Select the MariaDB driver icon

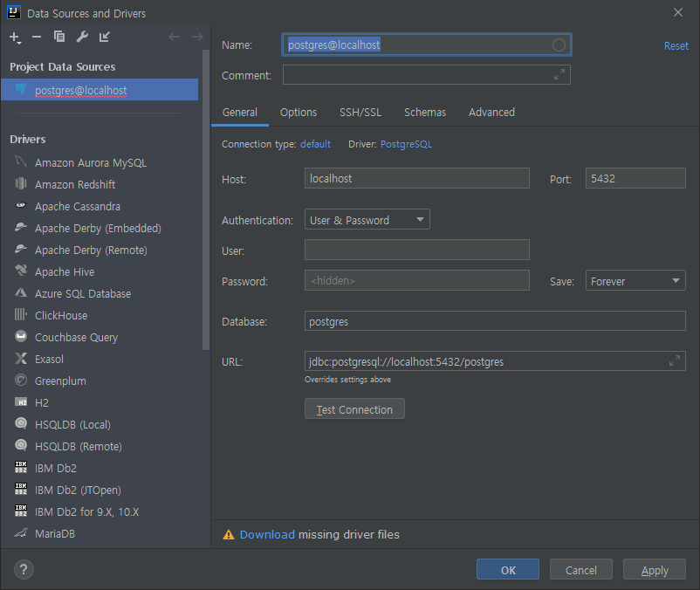(x=21, y=533)
